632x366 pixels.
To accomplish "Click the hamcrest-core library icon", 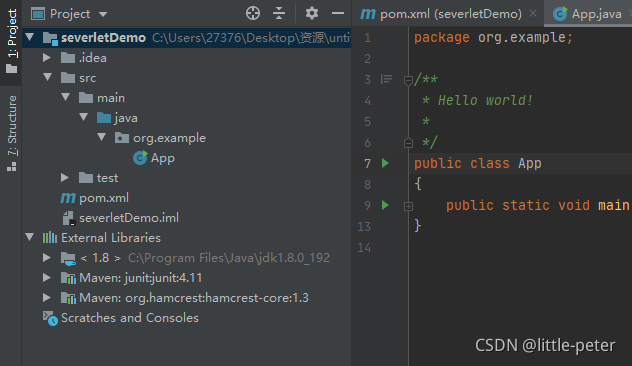I will 68,298.
